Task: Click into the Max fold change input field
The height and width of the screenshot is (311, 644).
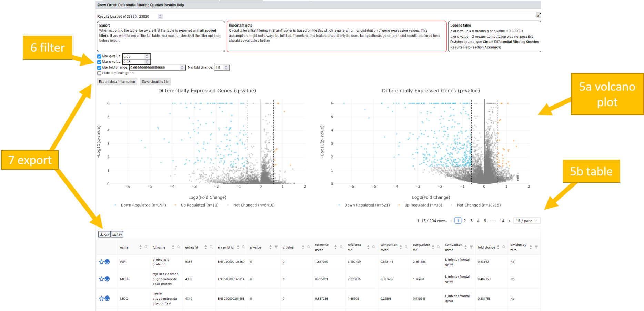Action: coord(154,68)
